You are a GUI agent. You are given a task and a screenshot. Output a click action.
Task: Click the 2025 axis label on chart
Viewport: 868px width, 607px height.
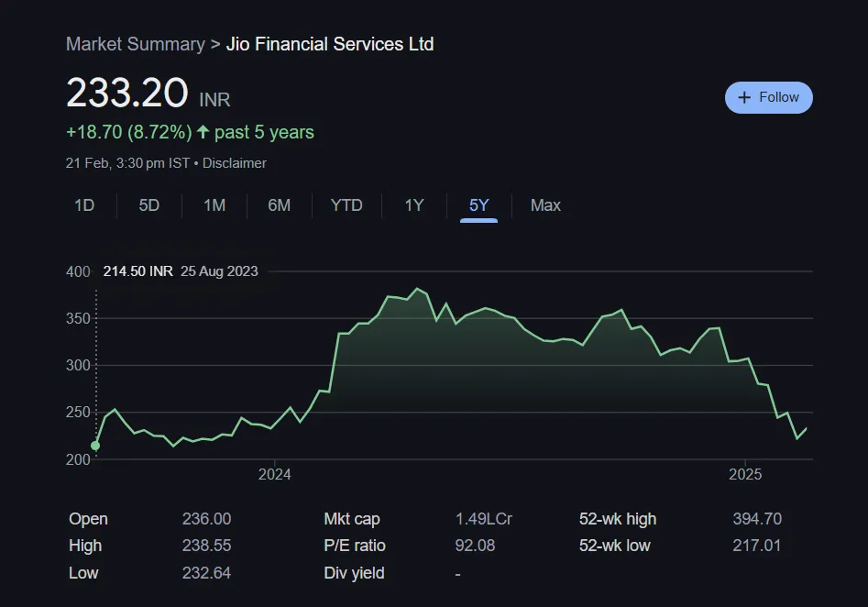745,475
